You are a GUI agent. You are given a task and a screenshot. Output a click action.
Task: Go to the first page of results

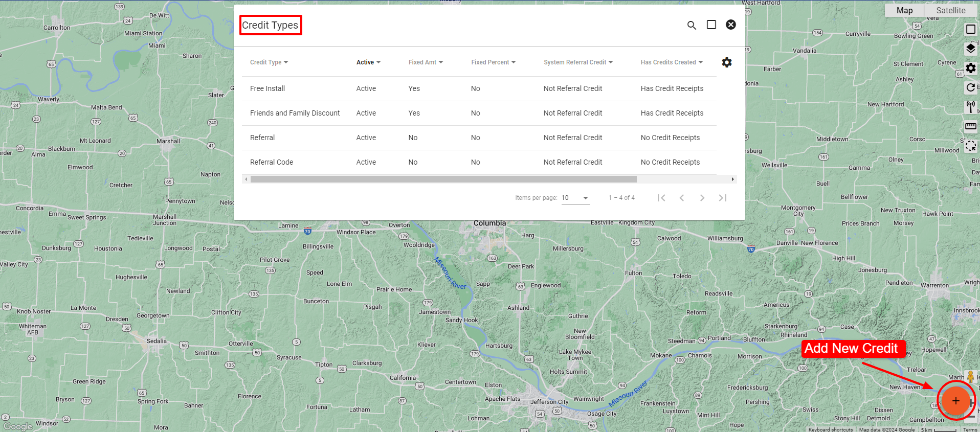pyautogui.click(x=661, y=198)
